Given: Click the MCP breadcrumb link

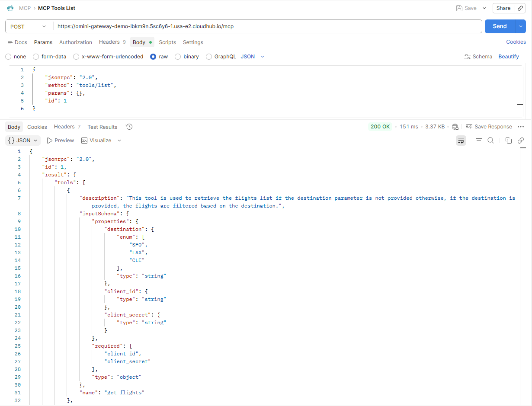Looking at the screenshot, I should (25, 8).
